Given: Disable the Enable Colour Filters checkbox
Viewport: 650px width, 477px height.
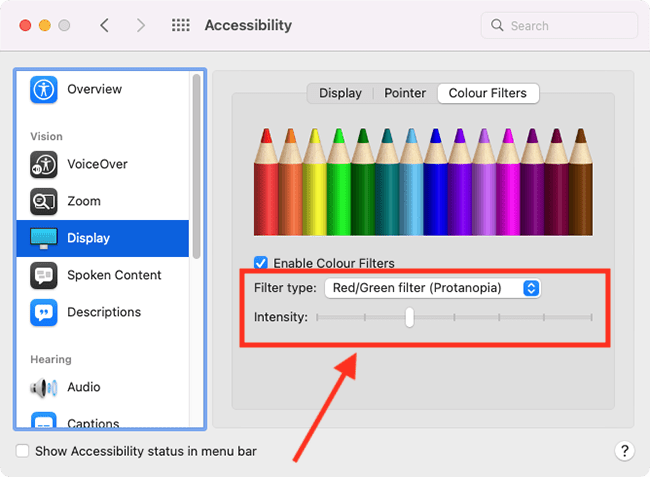Looking at the screenshot, I should [x=261, y=263].
